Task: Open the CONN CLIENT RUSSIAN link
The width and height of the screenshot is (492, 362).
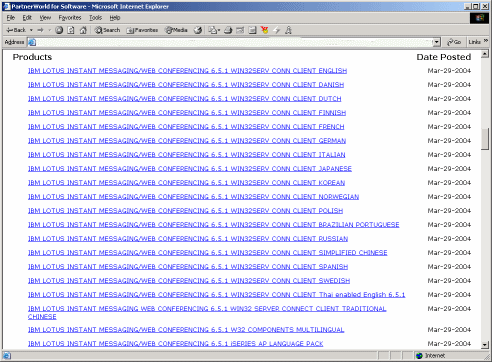Action: pyautogui.click(x=188, y=239)
